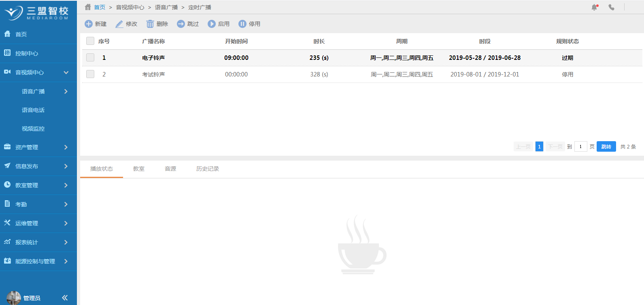Toggle the select-all checkbox in table header
The height and width of the screenshot is (305, 644).
(90, 41)
